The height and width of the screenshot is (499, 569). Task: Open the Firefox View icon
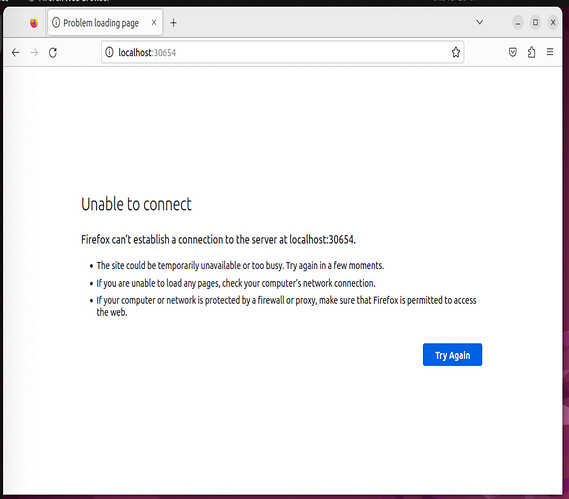tap(34, 23)
